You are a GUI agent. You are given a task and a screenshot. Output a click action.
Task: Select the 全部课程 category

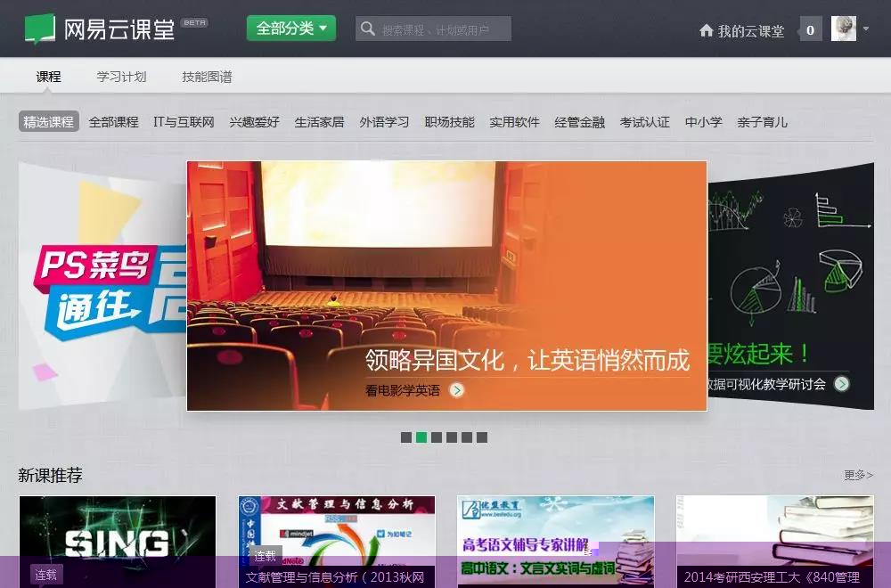coord(114,121)
